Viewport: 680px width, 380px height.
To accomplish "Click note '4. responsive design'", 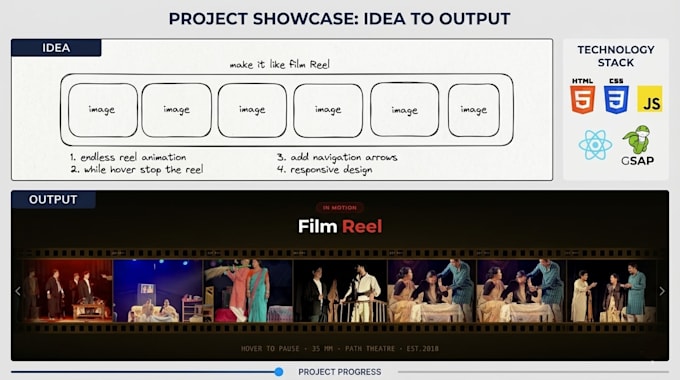I will (x=324, y=170).
